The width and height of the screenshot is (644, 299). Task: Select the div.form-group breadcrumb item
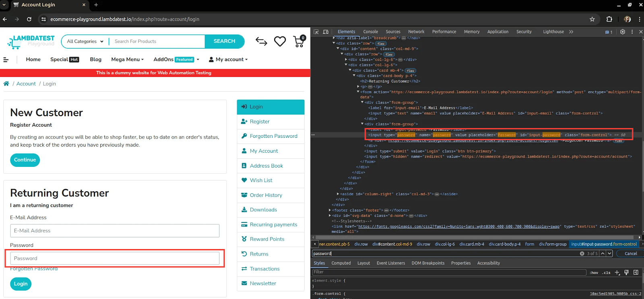[553, 244]
